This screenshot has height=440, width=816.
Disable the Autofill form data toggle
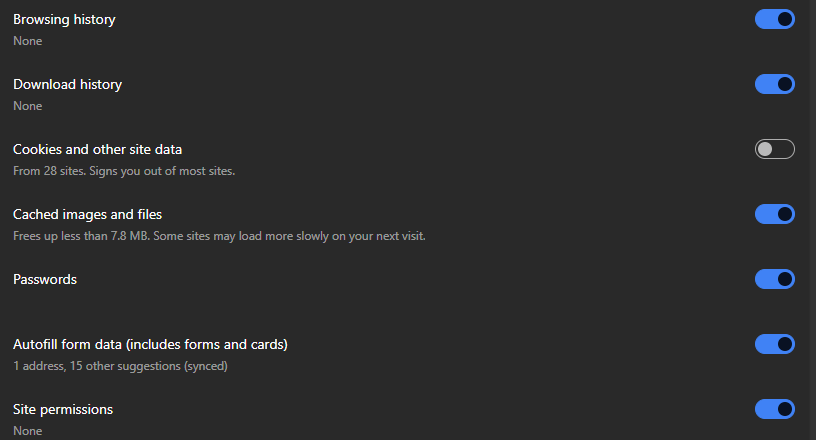coord(774,344)
